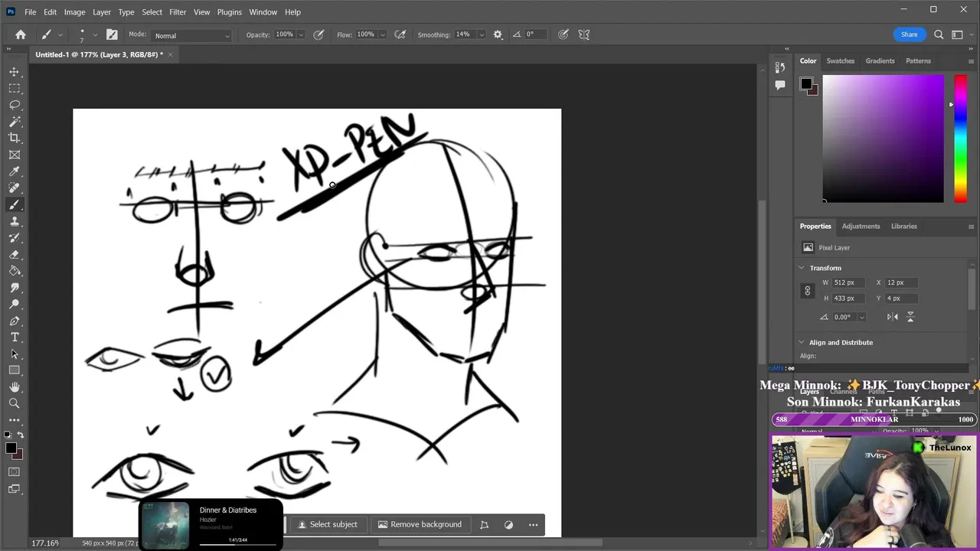
Task: Click the hue slider strip
Action: [960, 139]
